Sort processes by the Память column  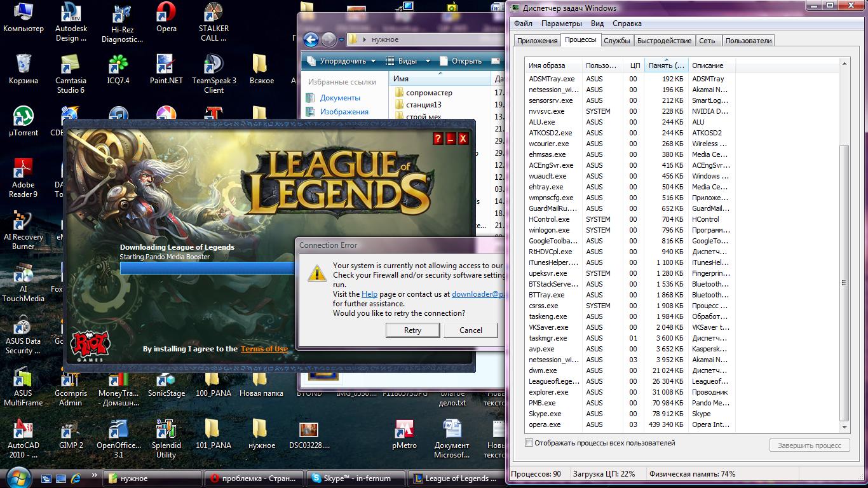666,65
